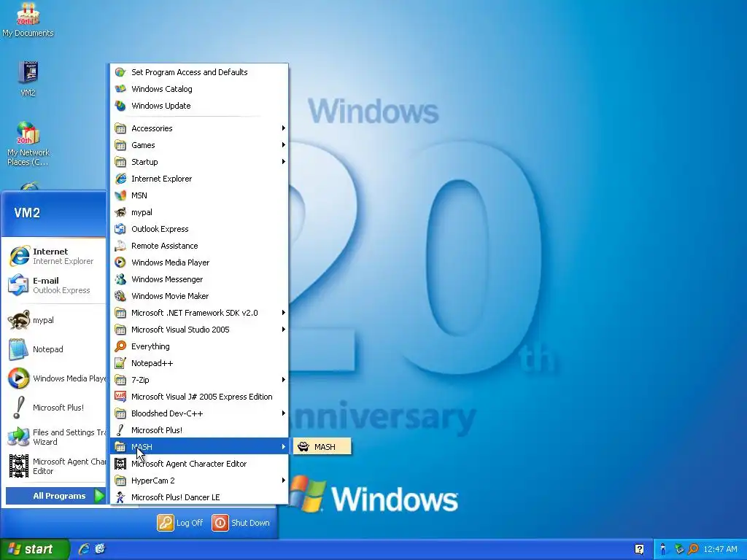Screen dimensions: 747x560
Task: Open E-mail Outlook Express pinned item
Action: point(55,285)
